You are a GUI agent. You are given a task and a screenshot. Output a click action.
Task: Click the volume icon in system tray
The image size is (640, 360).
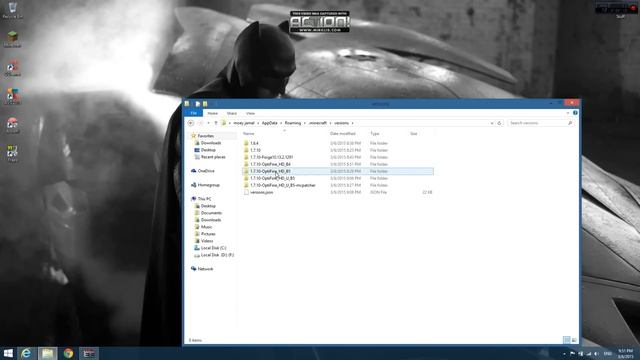coord(596,353)
